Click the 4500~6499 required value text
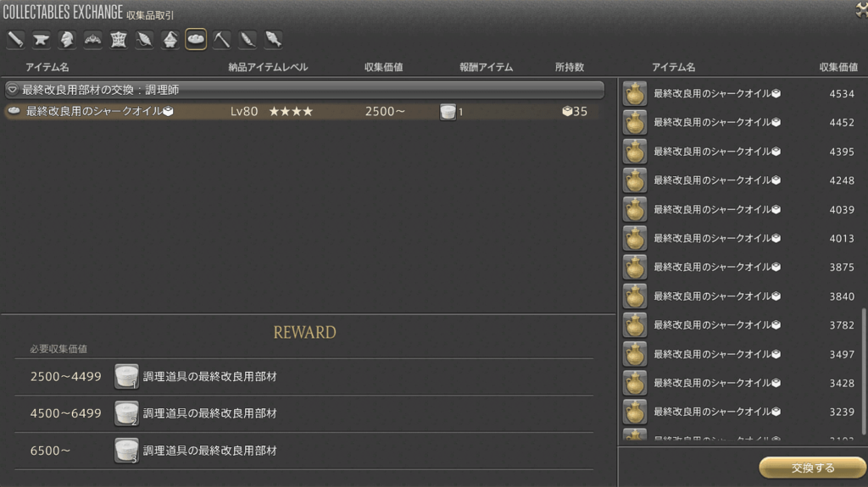This screenshot has height=487, width=868. click(66, 413)
